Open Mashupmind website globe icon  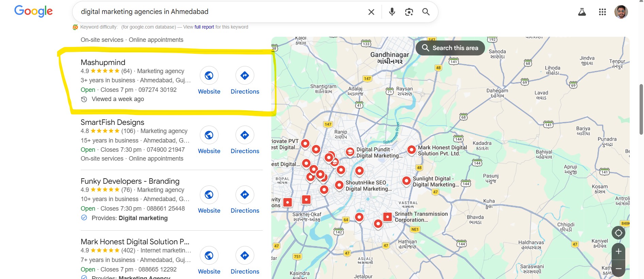tap(209, 76)
